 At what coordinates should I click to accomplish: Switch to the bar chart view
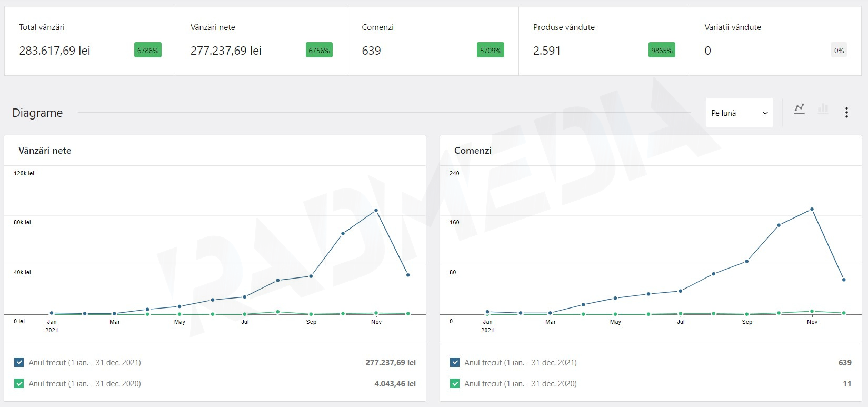[823, 109]
